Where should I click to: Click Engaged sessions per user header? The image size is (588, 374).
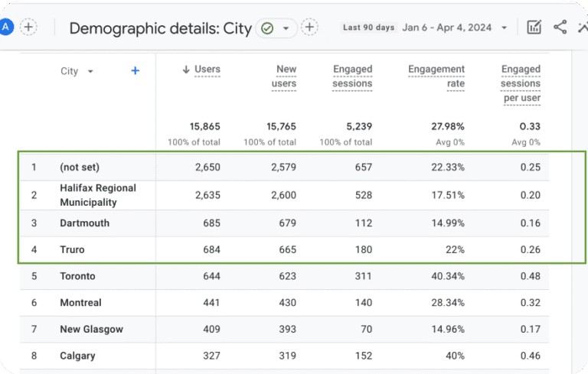point(521,83)
